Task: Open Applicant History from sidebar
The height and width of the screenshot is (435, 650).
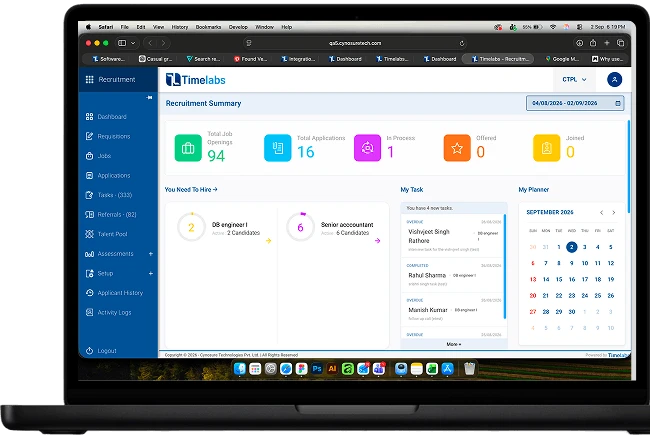Action: pos(114,293)
